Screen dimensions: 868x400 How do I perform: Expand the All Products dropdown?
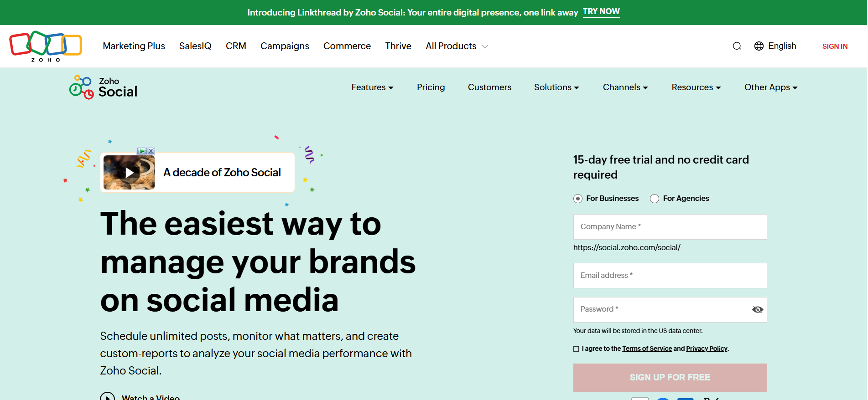[457, 46]
